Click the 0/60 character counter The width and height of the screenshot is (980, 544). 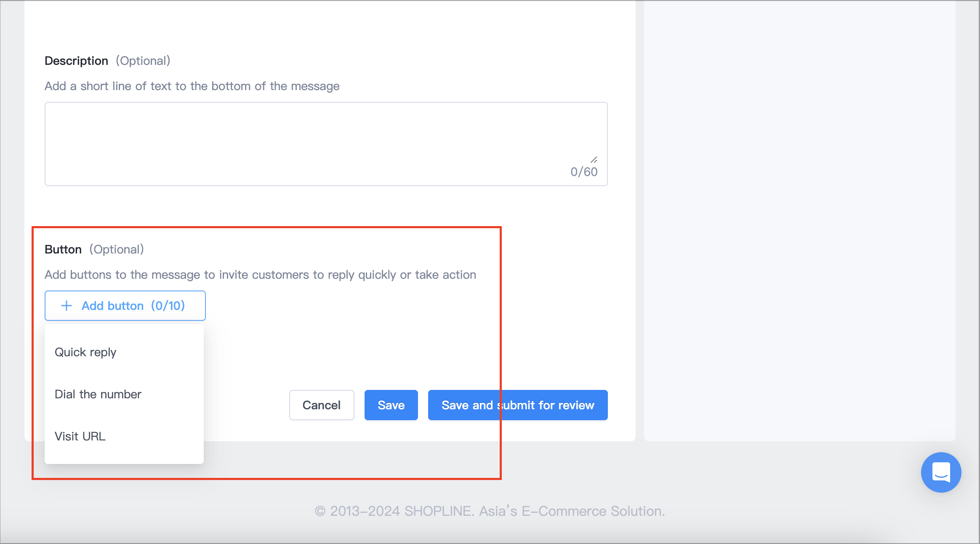584,172
